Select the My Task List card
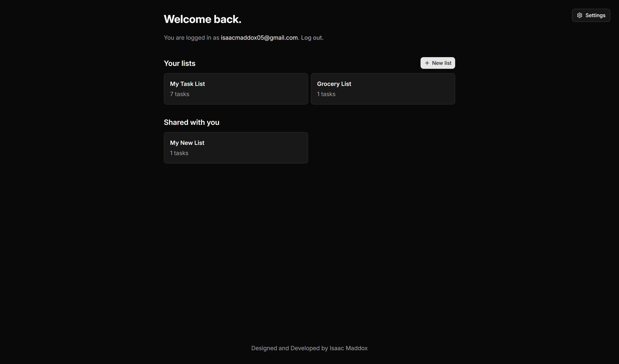 [236, 89]
